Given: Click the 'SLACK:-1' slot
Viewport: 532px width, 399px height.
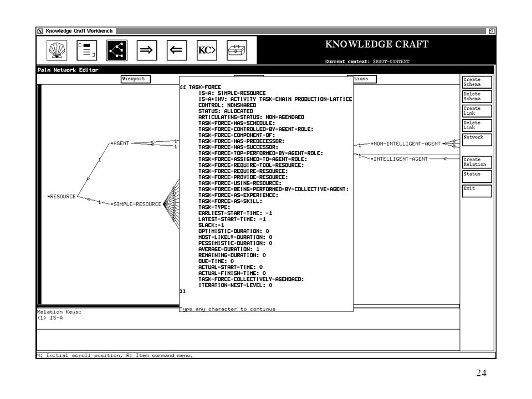Looking at the screenshot, I should (x=211, y=226).
